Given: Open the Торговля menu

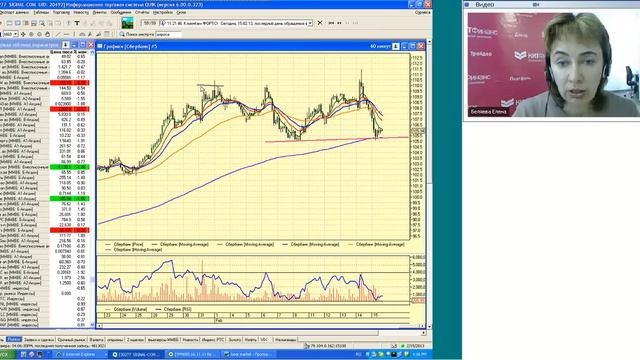Looking at the screenshot, I should point(61,13).
